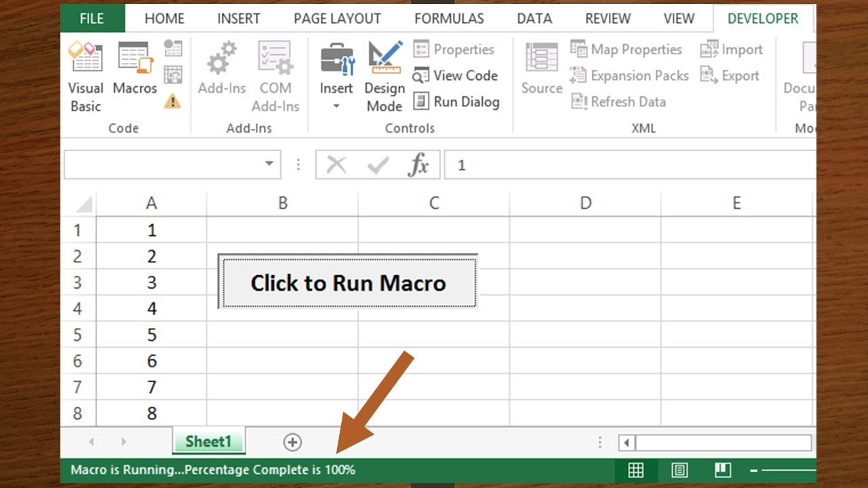868x488 pixels.
Task: Click the formula bar showing 1
Action: [630, 165]
